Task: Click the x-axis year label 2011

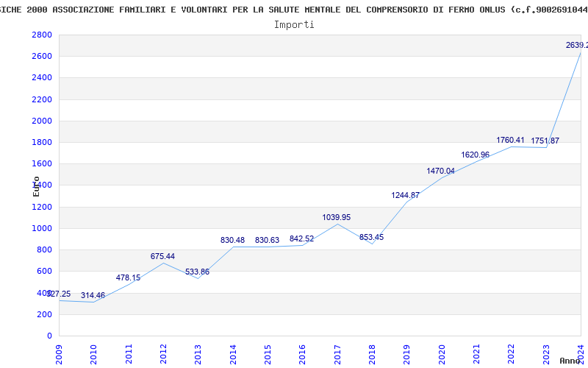Action: tap(129, 354)
